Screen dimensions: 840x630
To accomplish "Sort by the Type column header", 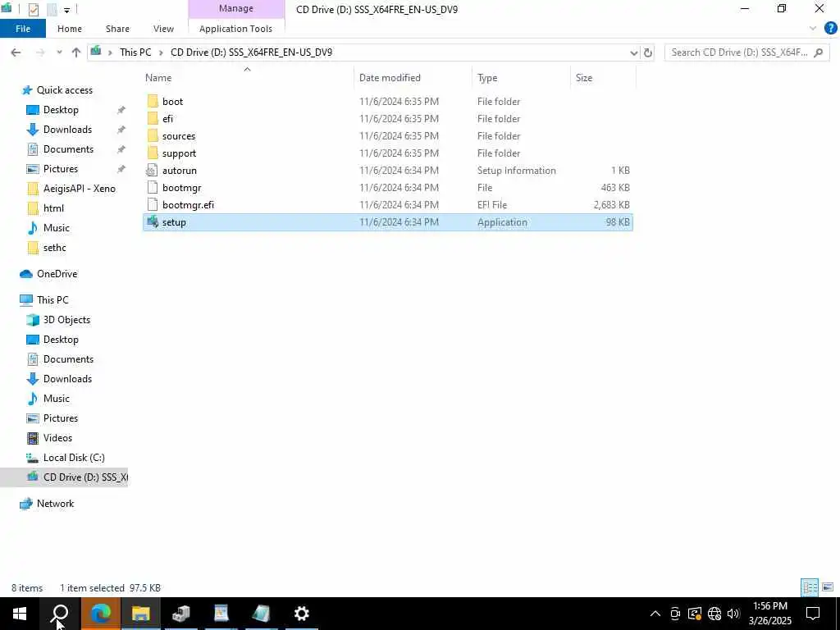I will click(487, 78).
